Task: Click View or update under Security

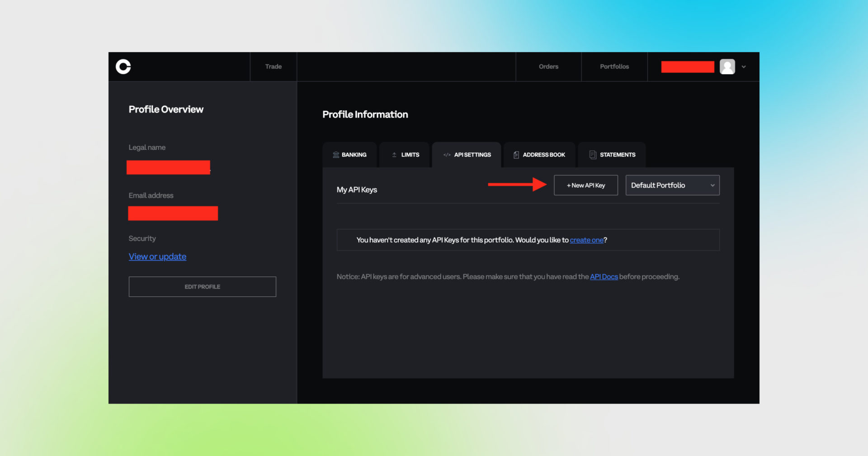Action: tap(157, 256)
